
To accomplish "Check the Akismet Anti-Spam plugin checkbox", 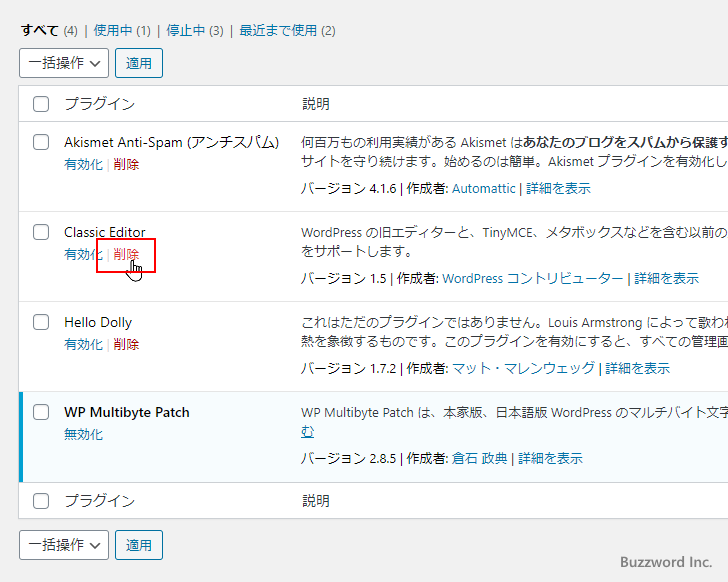I will click(41, 142).
